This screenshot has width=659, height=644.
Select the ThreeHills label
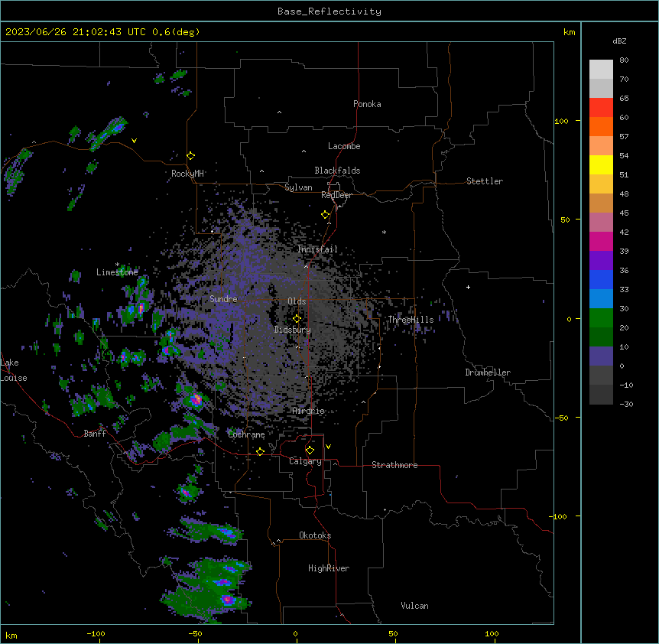pos(411,320)
